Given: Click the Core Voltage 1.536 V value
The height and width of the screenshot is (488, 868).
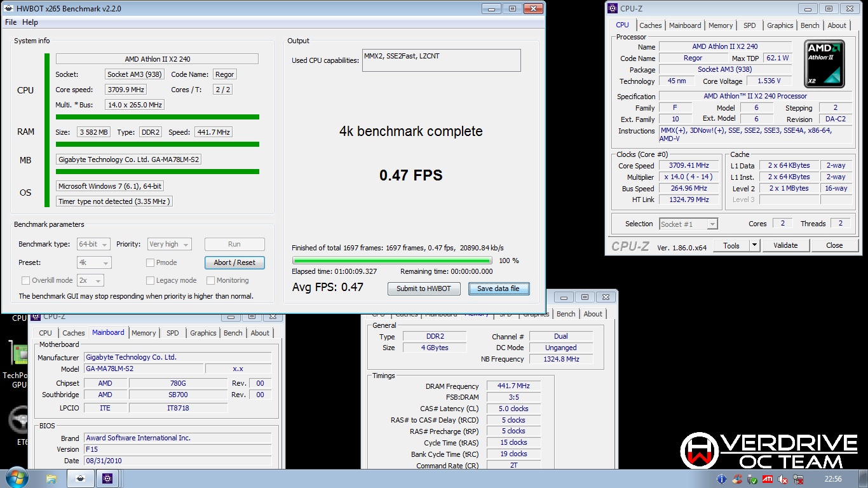Looking at the screenshot, I should (x=769, y=81).
